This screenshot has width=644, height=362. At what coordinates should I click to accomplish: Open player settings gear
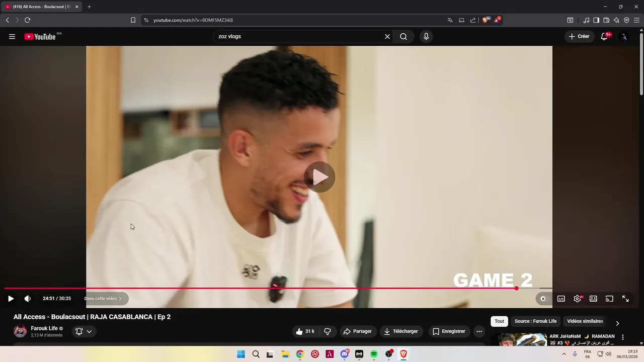coord(577,299)
